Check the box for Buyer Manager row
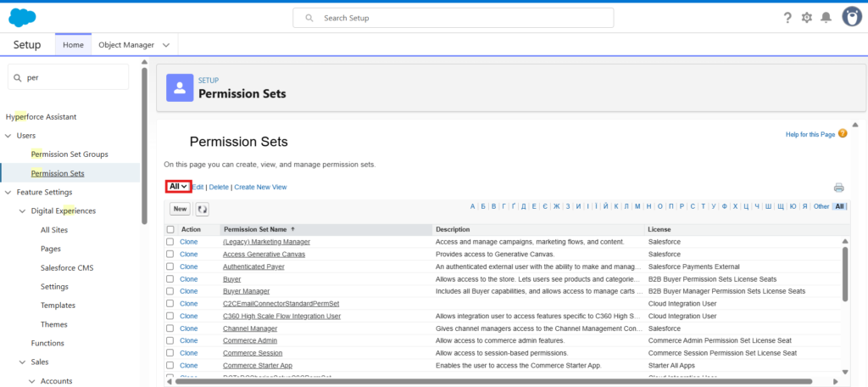This screenshot has height=387, width=868. coord(170,291)
